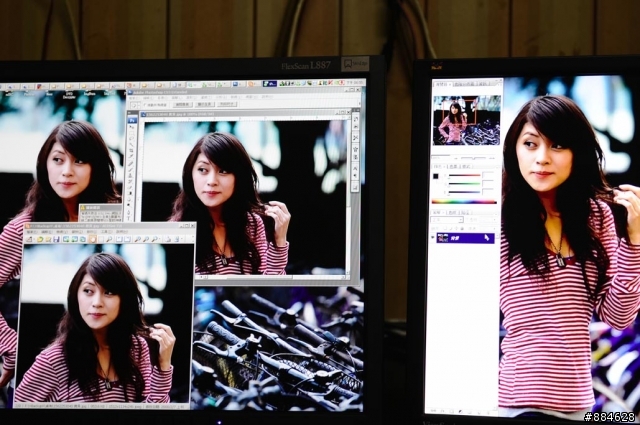Click the topmost icon in Photoshop's collapsed panel dock
The image size is (640, 425).
coord(356,119)
